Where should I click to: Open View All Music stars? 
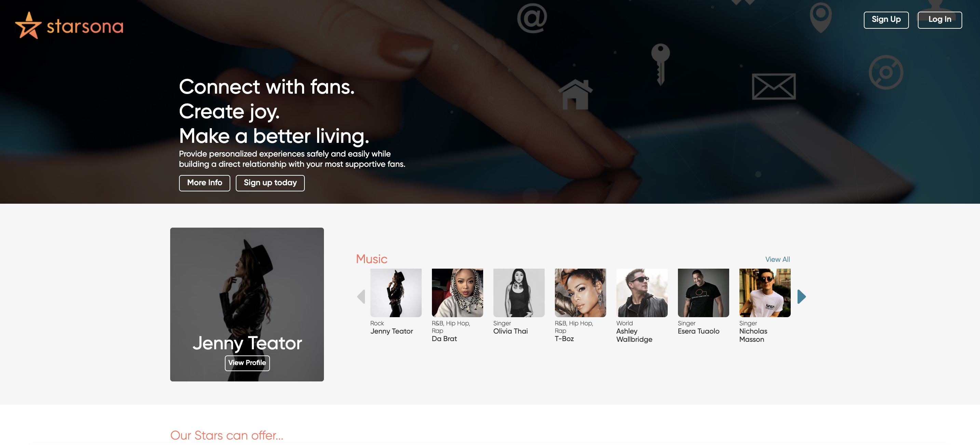(x=777, y=259)
